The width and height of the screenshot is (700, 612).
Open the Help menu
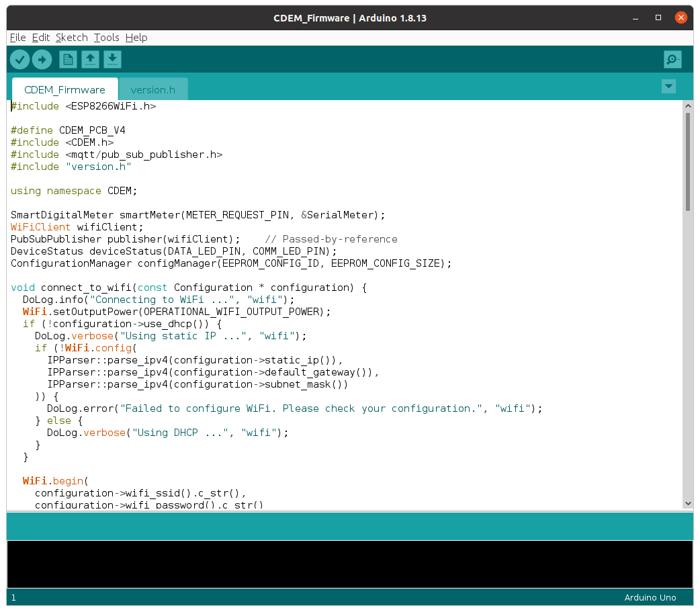click(x=136, y=38)
